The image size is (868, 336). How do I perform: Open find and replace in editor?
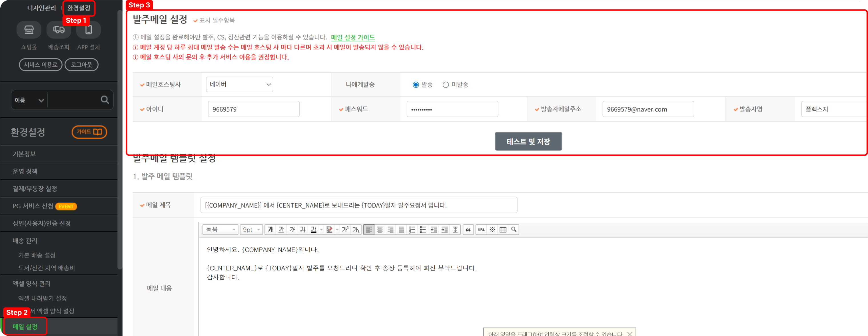[514, 229]
